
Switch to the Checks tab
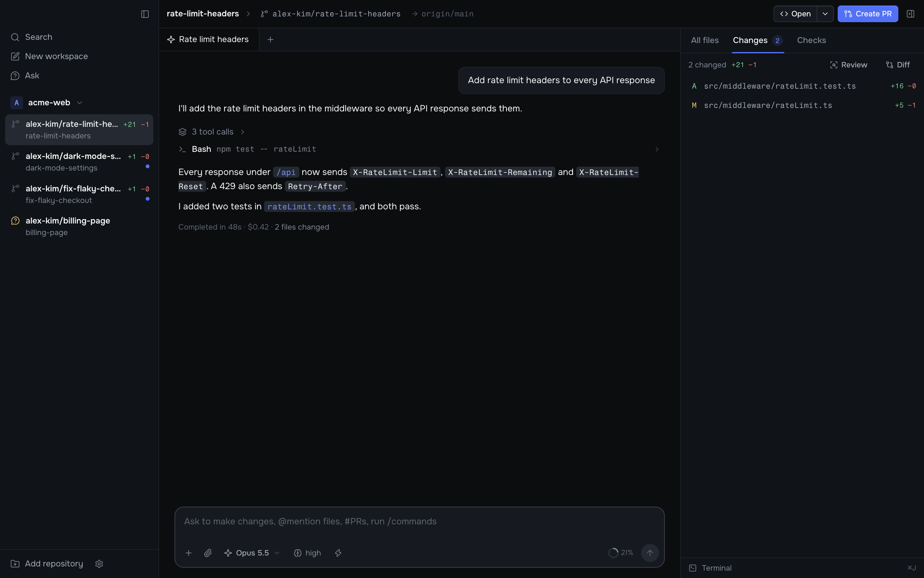pos(811,40)
